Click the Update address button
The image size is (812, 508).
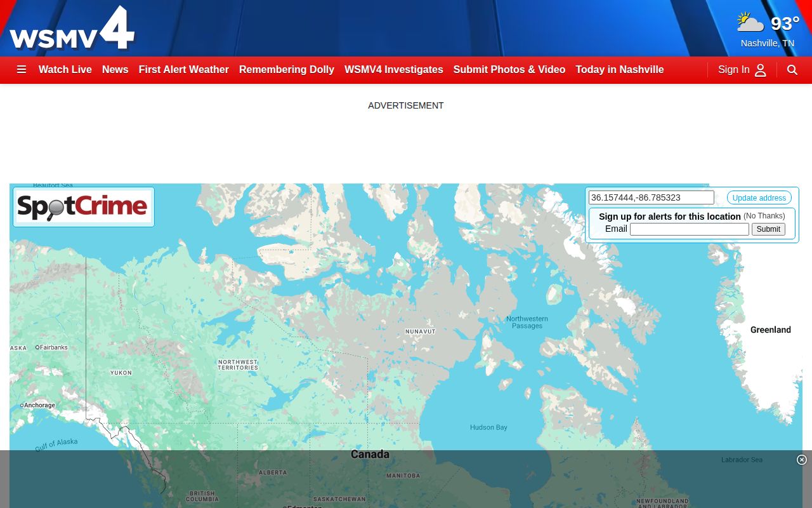[x=759, y=198]
